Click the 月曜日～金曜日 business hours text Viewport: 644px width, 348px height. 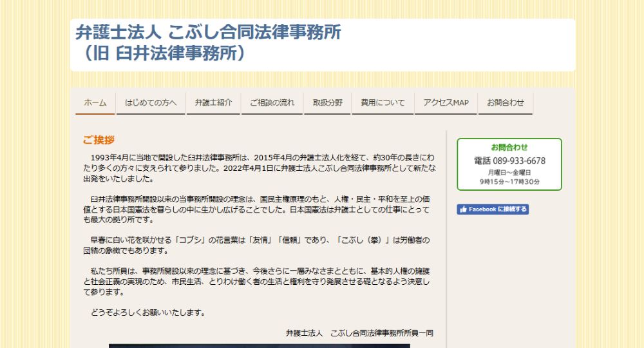[509, 173]
